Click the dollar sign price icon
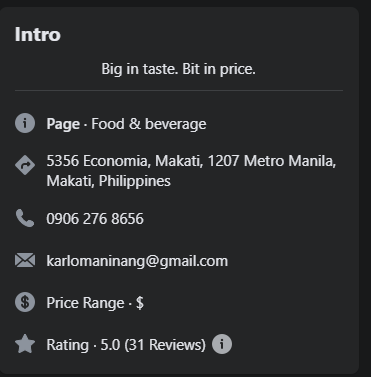371x377 pixels. [25, 302]
